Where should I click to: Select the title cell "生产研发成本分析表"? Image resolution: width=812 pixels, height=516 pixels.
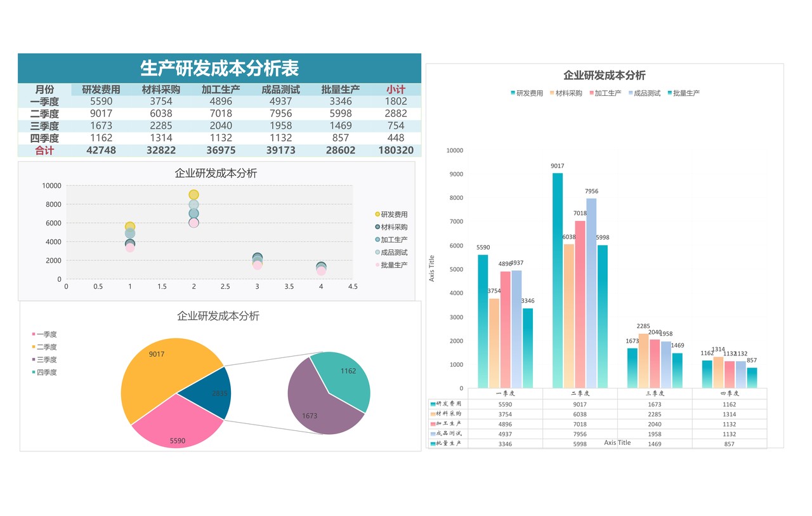(219, 68)
